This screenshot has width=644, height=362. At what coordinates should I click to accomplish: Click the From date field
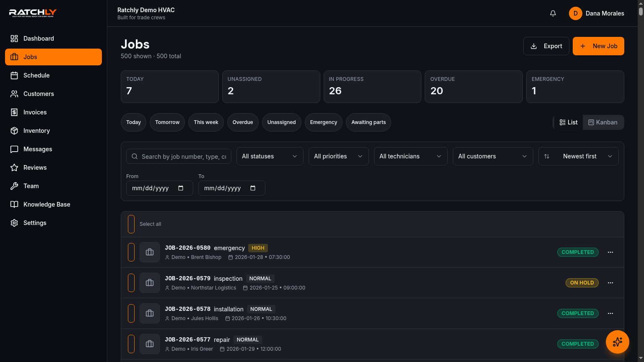coord(160,188)
